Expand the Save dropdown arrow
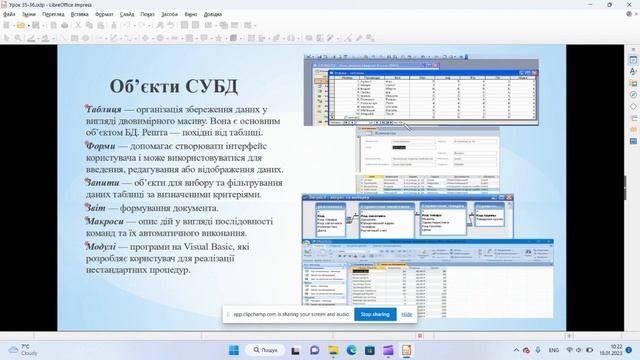 [43, 26]
